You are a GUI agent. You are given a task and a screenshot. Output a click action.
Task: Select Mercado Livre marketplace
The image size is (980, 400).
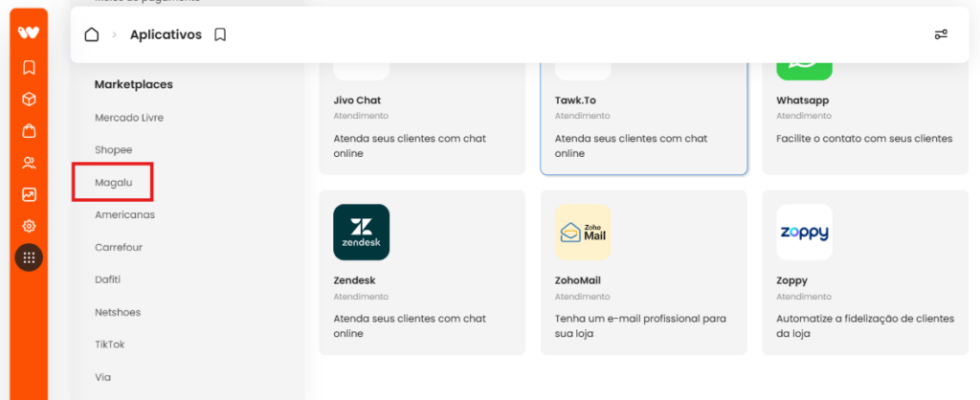[x=129, y=118]
